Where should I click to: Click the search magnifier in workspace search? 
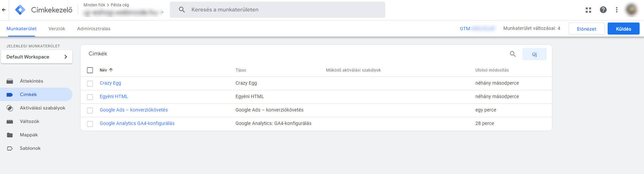click(x=182, y=10)
